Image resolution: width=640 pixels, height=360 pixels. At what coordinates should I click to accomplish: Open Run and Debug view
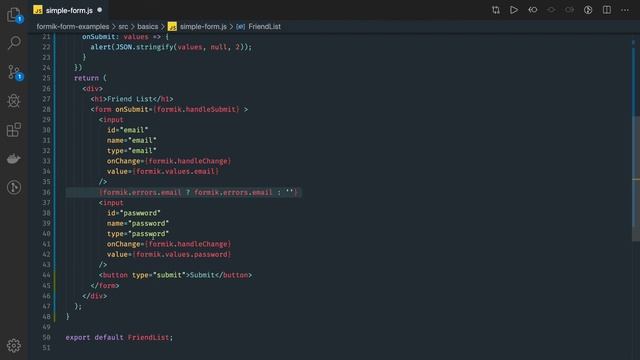(x=14, y=101)
